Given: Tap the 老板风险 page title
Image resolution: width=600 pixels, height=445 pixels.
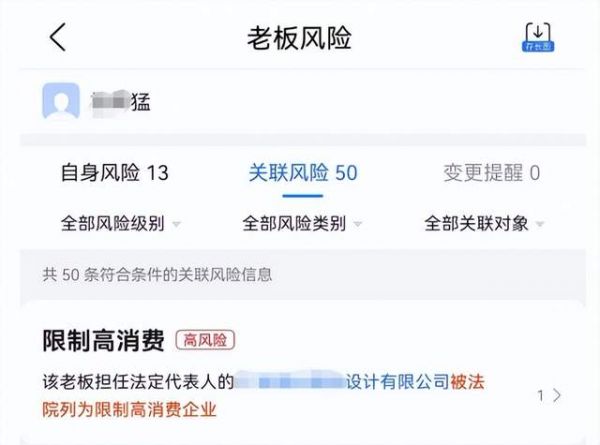Looking at the screenshot, I should coord(299,37).
